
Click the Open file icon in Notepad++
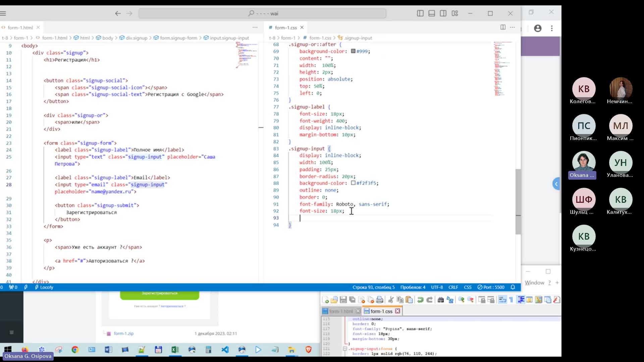334,300
